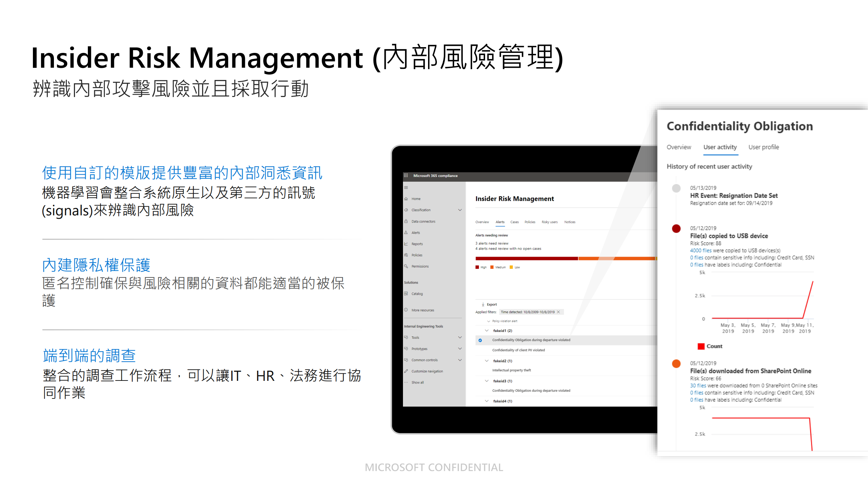This screenshot has width=868, height=488.
Task: Open Data connectors in the sidebar
Action: click(x=423, y=221)
